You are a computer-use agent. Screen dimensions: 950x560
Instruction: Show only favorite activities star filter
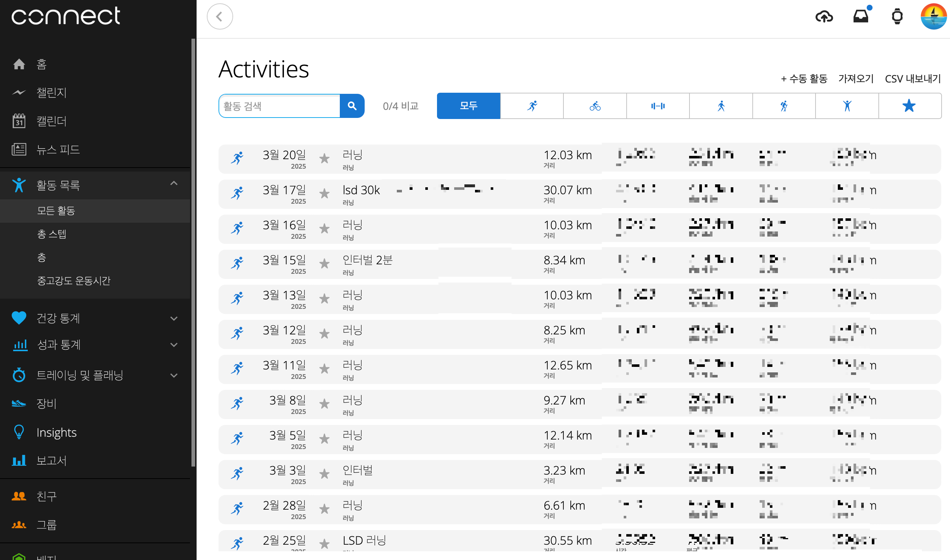(x=909, y=106)
